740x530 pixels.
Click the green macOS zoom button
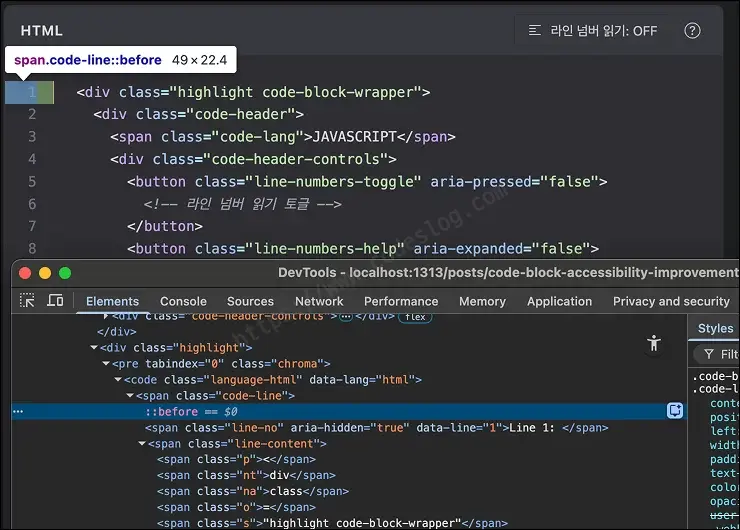pyautogui.click(x=65, y=273)
